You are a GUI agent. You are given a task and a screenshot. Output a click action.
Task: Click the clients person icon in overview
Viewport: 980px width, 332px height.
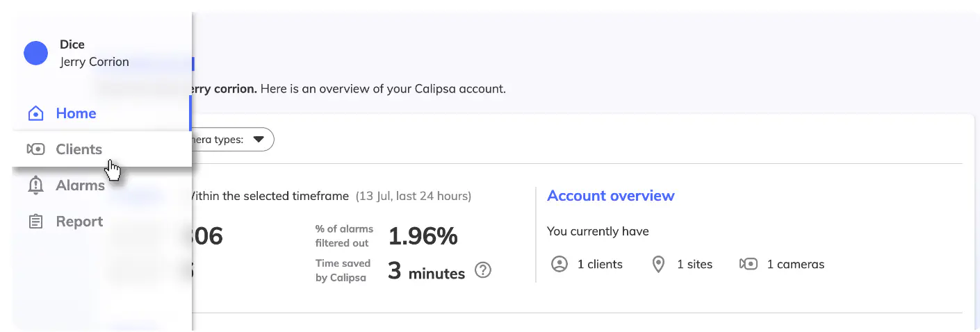[560, 264]
